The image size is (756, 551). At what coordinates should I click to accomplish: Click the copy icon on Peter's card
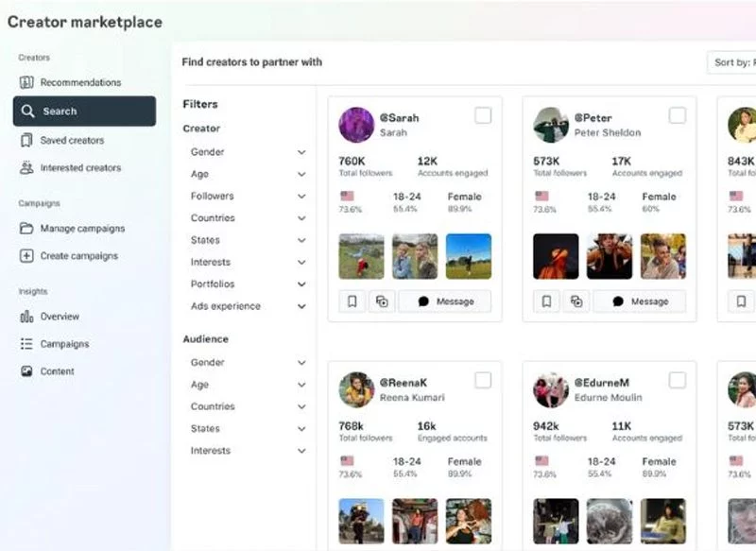tap(576, 301)
